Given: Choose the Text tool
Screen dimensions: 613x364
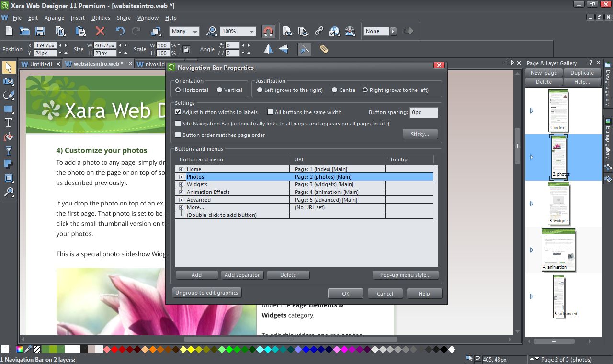Looking at the screenshot, I should (x=9, y=123).
